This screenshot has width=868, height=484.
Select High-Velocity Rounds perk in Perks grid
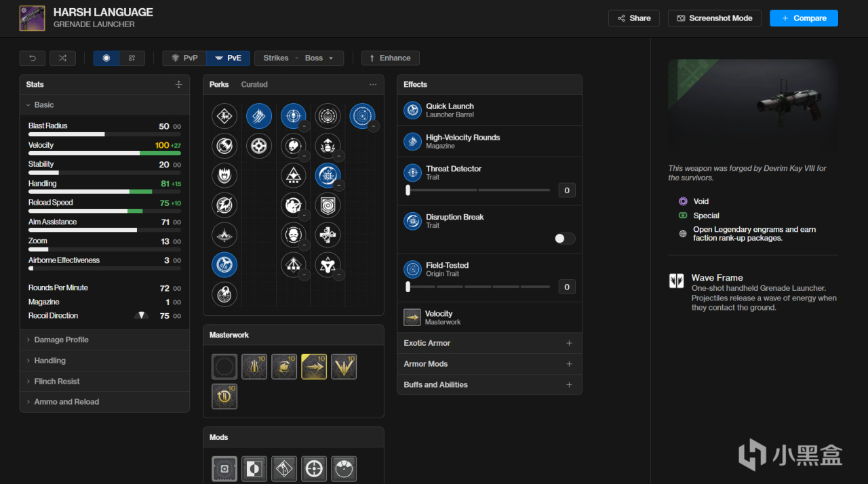[259, 116]
